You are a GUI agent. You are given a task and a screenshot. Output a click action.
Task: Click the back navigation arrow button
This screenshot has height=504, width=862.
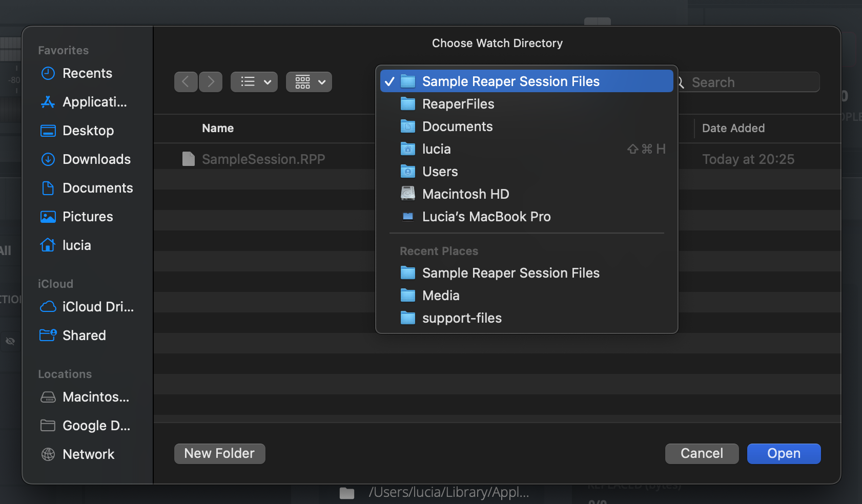[x=186, y=82]
